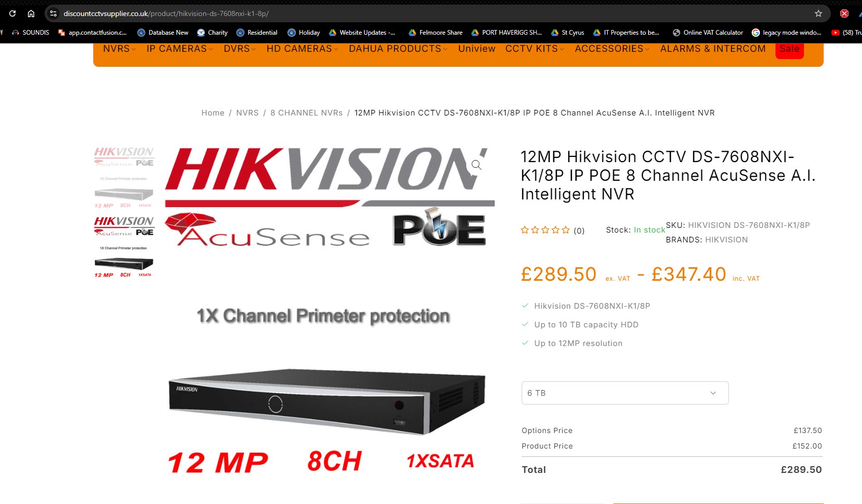Click the browser reload icon
Viewport: 862px width, 504px height.
[12, 13]
